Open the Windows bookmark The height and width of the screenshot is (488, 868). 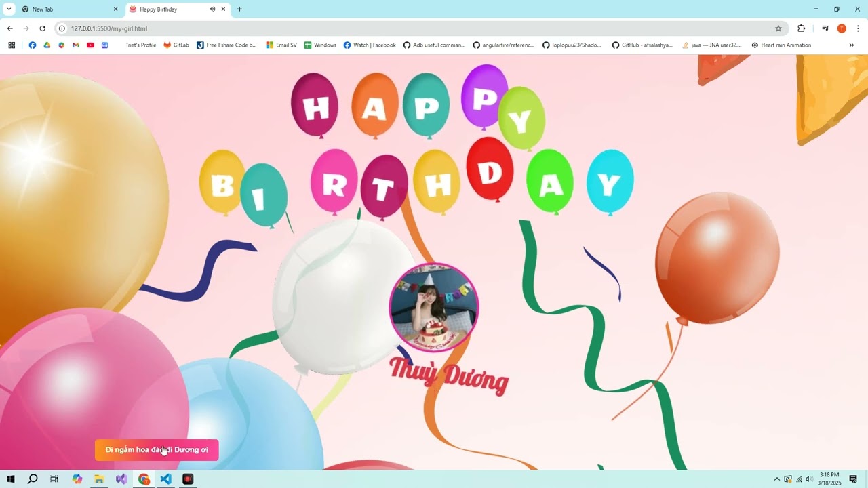(320, 45)
